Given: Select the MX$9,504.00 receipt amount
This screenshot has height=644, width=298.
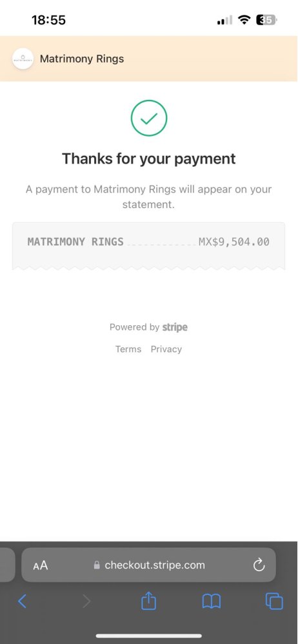Looking at the screenshot, I should (x=233, y=242).
